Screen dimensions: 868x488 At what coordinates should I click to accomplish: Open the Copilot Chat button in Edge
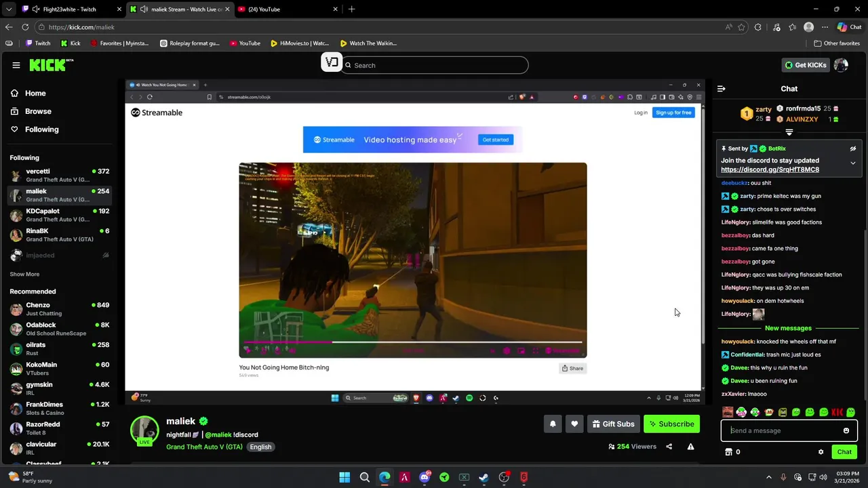point(849,27)
